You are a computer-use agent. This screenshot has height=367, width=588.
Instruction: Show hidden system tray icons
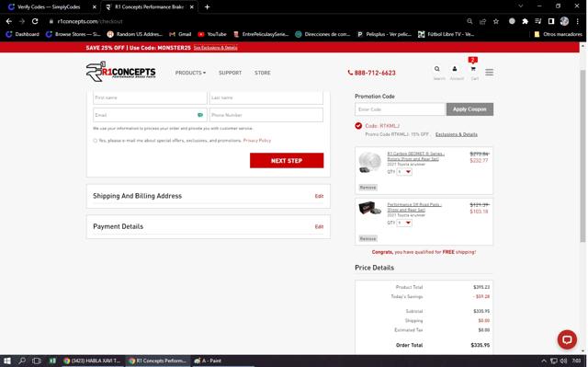pos(543,361)
